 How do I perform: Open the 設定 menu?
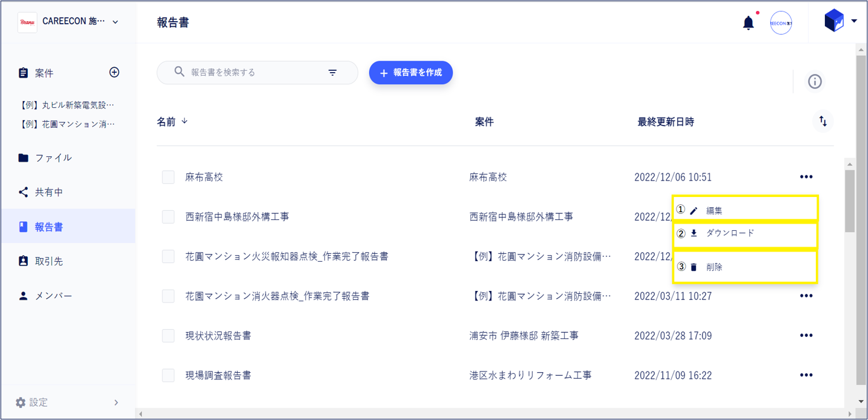pyautogui.click(x=68, y=402)
